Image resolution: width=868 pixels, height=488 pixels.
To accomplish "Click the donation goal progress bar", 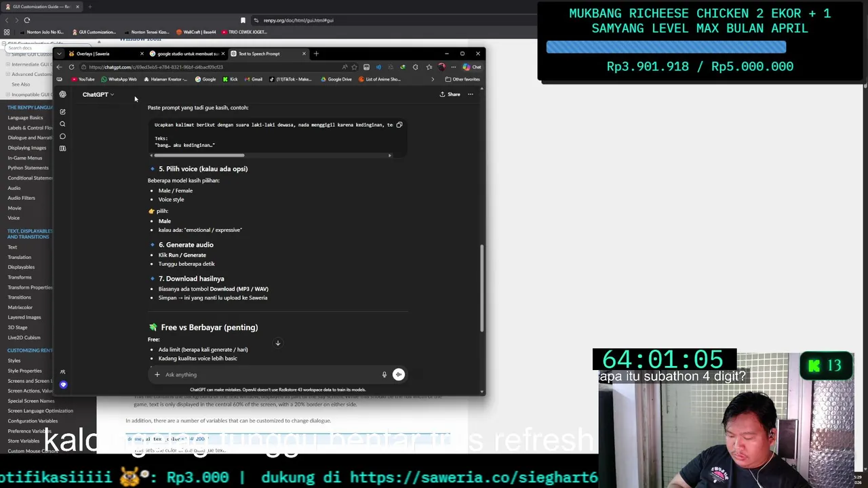I will coord(666,47).
